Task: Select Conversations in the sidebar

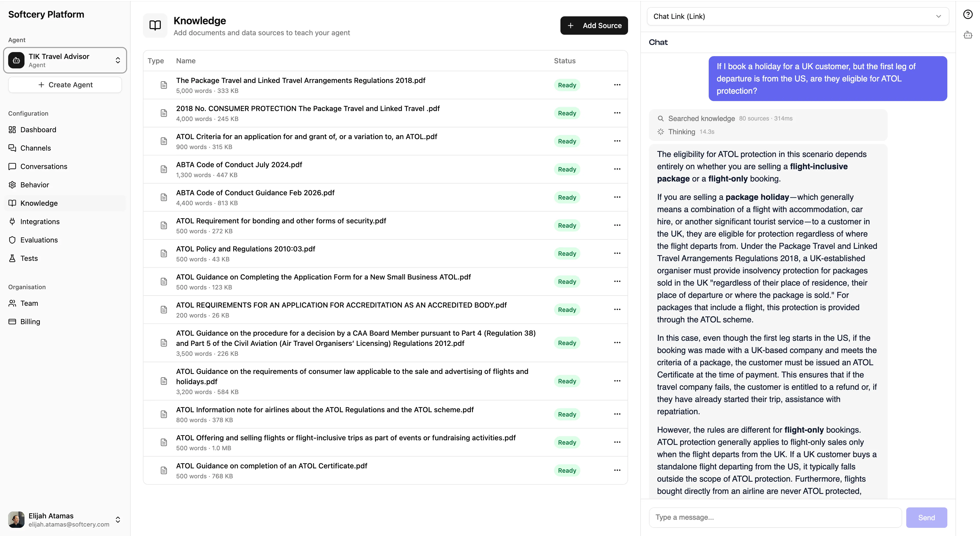Action: (44, 166)
